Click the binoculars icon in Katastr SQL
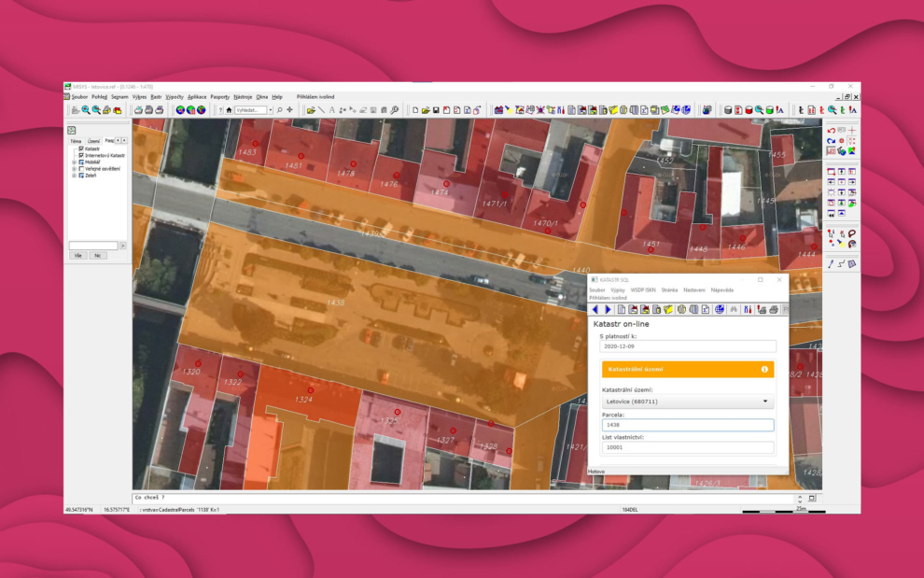The width and height of the screenshot is (924, 578). [x=734, y=309]
